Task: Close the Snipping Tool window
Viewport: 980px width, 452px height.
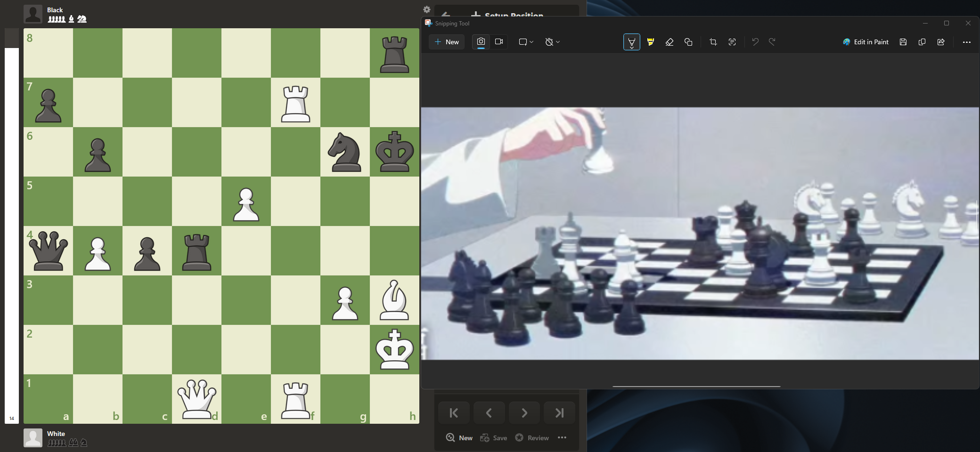Action: 968,23
